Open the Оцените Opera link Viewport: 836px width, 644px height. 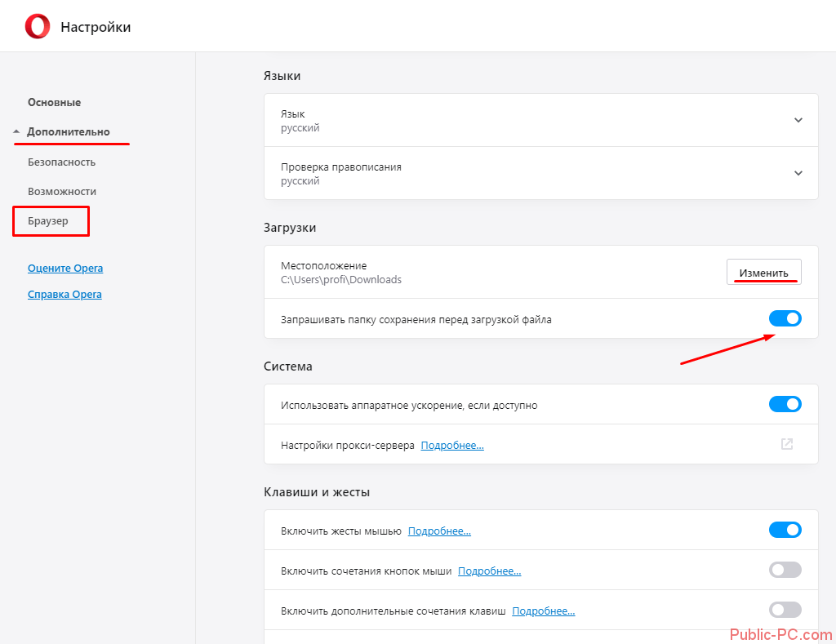65,268
